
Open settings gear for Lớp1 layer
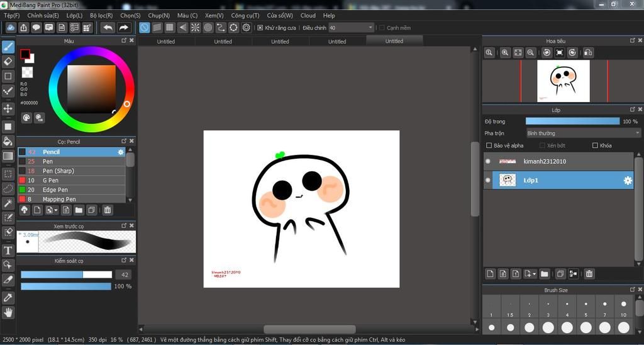click(627, 181)
